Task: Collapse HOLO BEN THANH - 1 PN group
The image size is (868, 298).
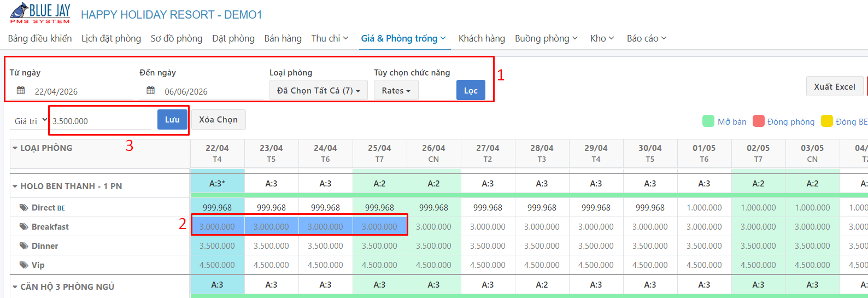Action: point(15,186)
